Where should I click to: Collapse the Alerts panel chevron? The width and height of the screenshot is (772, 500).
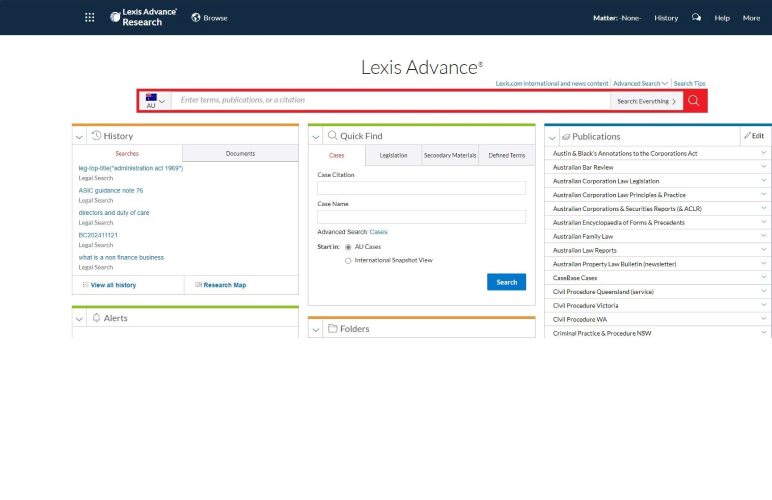pyautogui.click(x=79, y=319)
